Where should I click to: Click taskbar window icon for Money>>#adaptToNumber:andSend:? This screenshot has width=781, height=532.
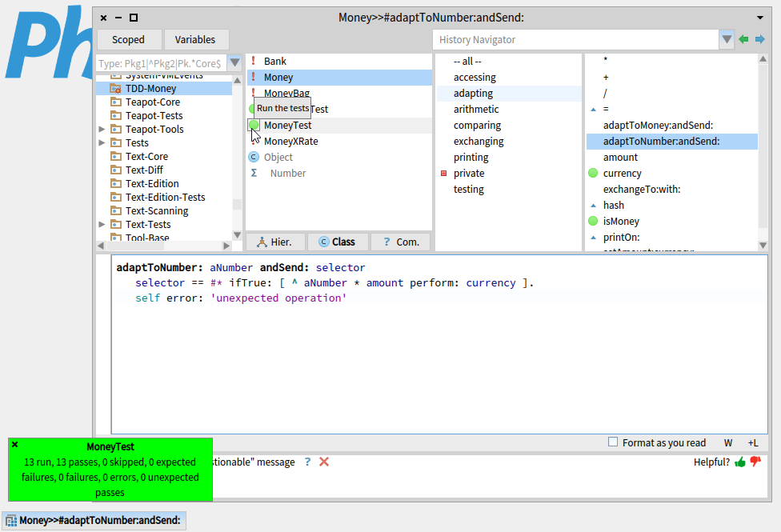click(11, 521)
